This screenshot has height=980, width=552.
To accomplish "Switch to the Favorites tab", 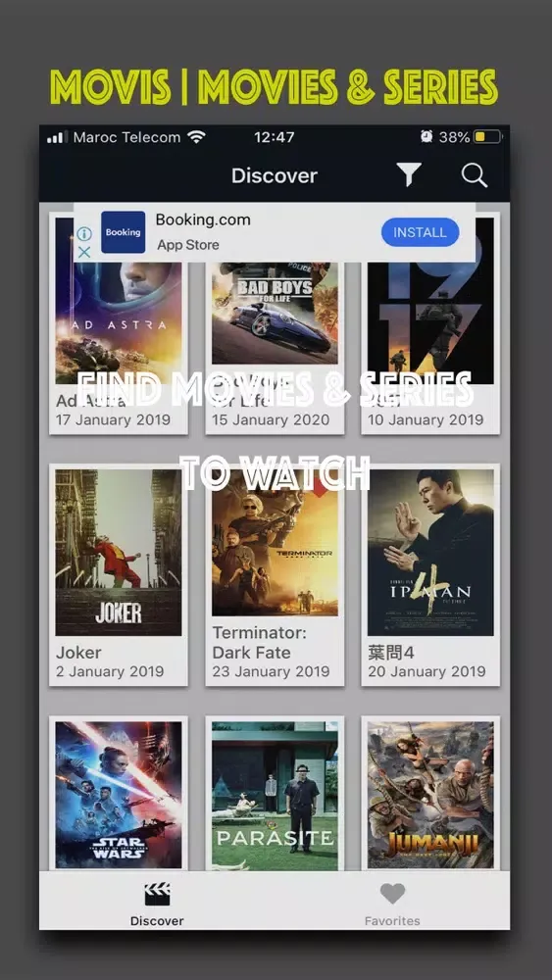I will (x=392, y=904).
